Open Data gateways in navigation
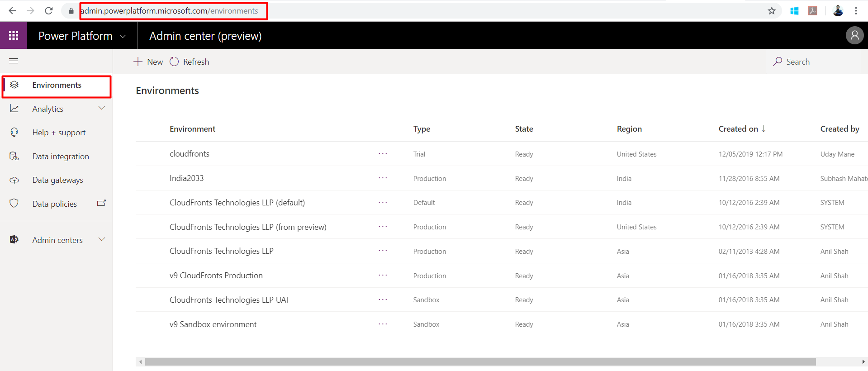868x371 pixels. pyautogui.click(x=57, y=180)
